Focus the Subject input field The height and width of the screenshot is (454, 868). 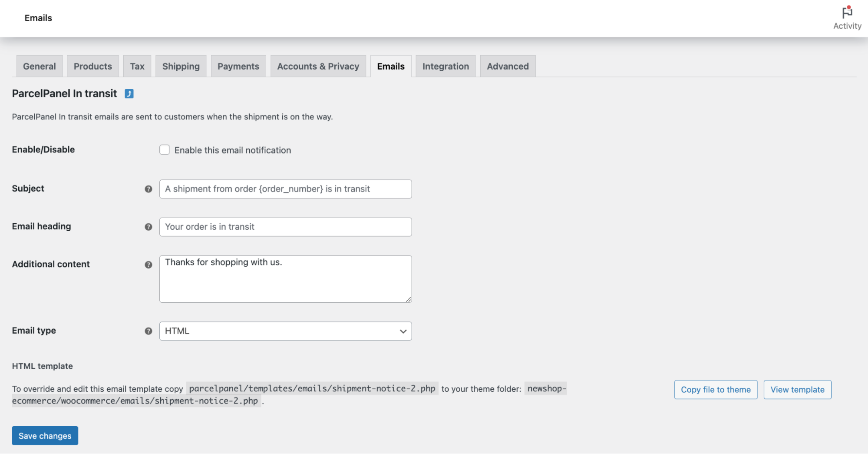(285, 189)
